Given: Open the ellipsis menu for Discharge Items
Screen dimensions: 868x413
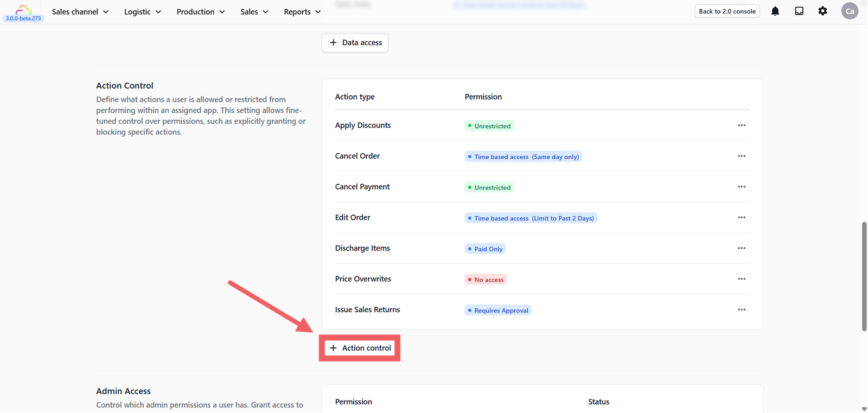Looking at the screenshot, I should (x=742, y=248).
